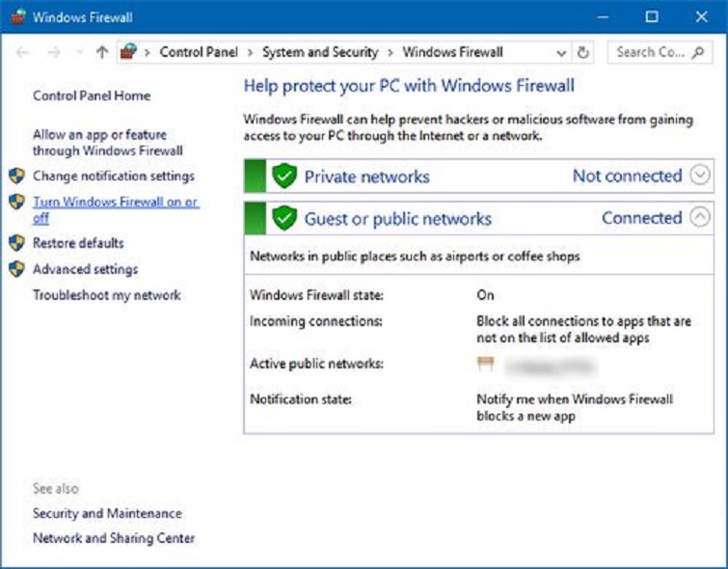Select System and Security breadcrumb item

(319, 52)
